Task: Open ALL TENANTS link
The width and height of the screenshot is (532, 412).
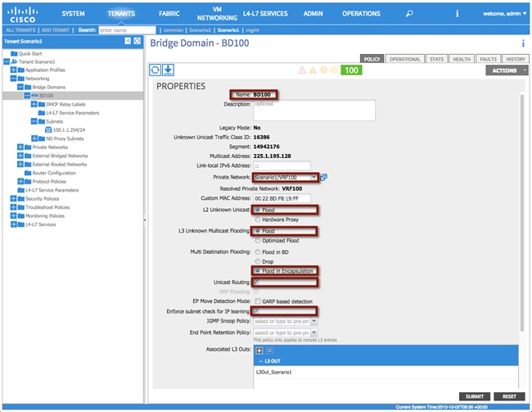Action: pyautogui.click(x=20, y=30)
